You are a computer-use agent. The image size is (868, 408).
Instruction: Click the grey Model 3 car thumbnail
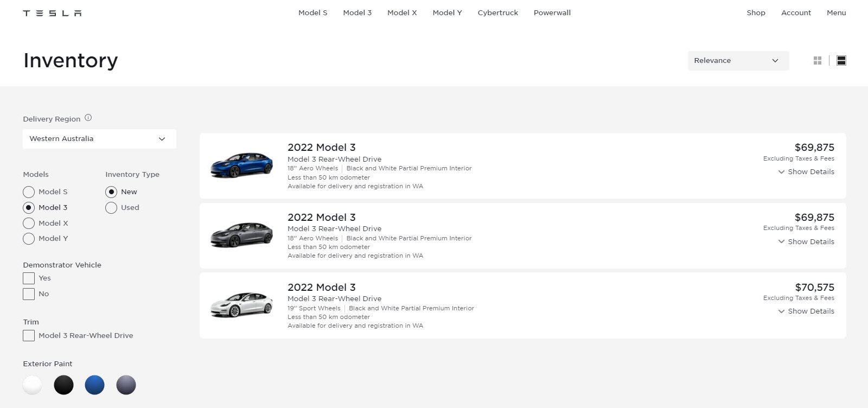click(242, 234)
